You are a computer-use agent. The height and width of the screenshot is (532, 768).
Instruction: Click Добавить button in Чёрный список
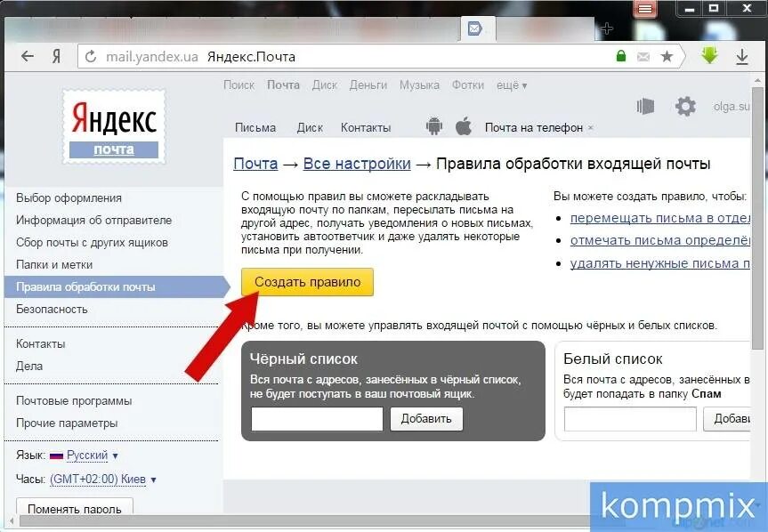coord(426,419)
